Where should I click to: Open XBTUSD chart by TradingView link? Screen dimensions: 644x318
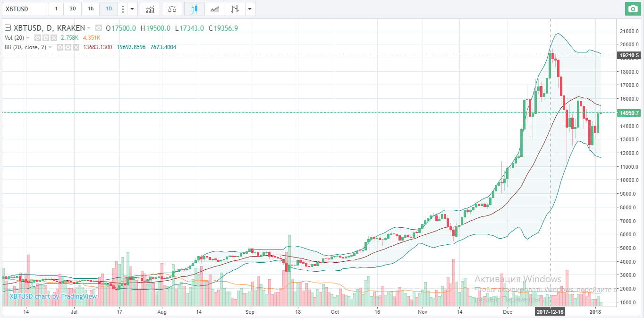53,296
